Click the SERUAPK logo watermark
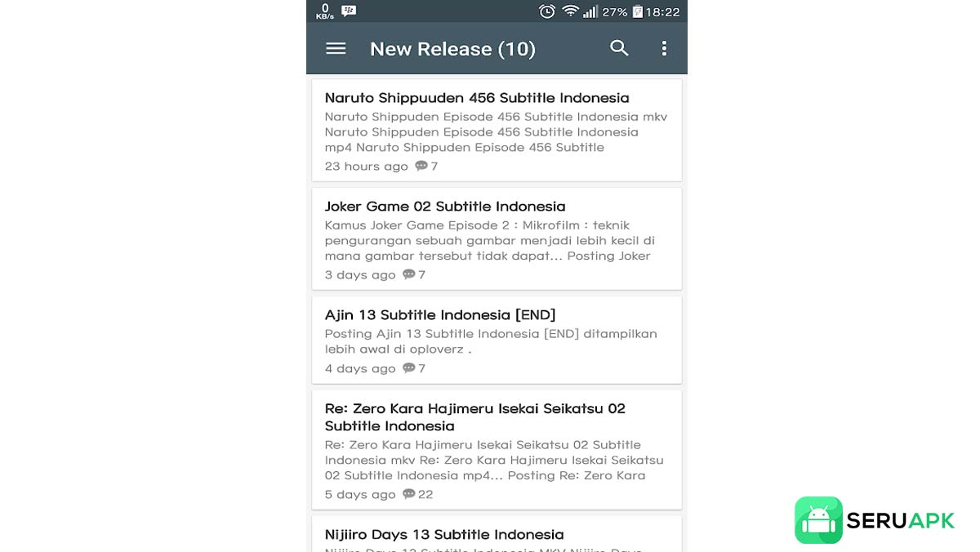Image resolution: width=980 pixels, height=552 pixels. tap(875, 520)
